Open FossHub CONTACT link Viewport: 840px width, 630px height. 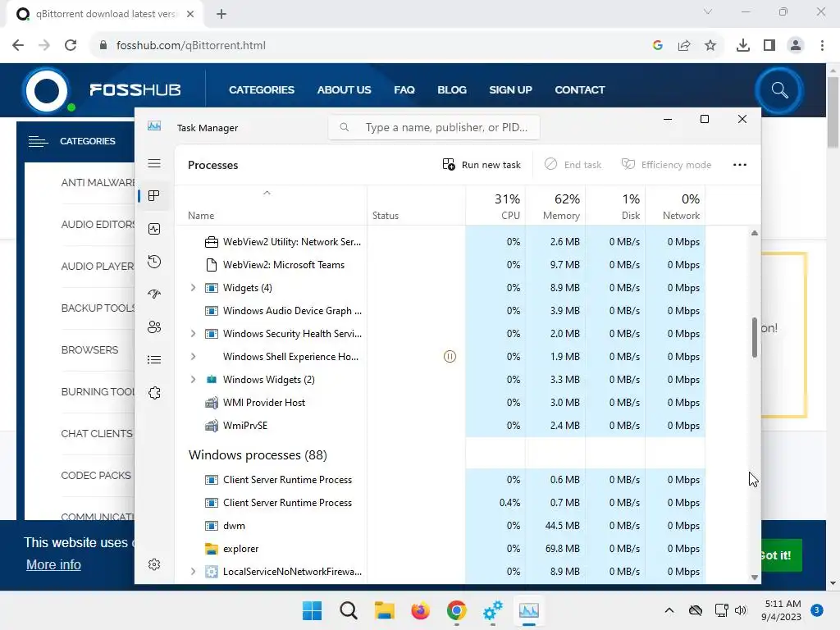[x=580, y=90]
